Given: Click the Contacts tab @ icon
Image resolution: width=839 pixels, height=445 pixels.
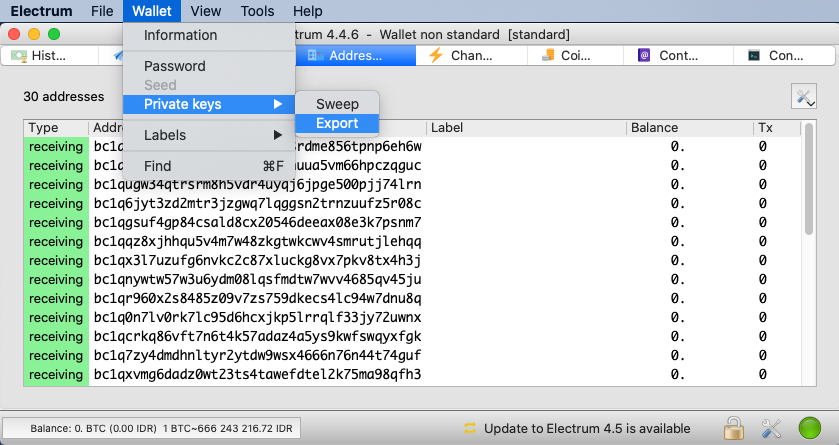Looking at the screenshot, I should pos(644,55).
